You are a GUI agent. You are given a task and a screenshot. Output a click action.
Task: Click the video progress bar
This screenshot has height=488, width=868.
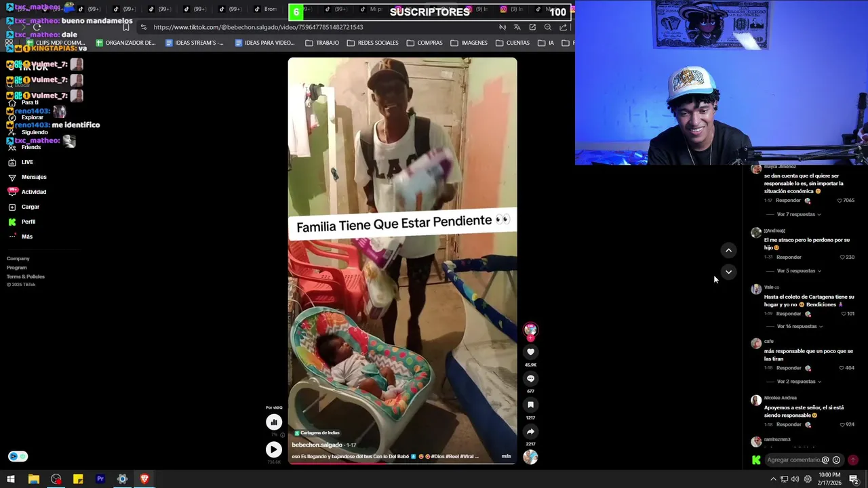coord(402,463)
